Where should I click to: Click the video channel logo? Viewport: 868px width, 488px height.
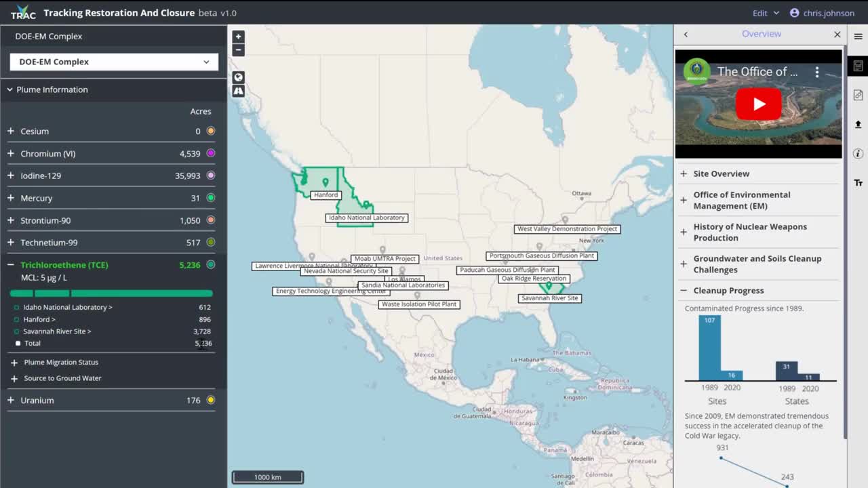(696, 71)
